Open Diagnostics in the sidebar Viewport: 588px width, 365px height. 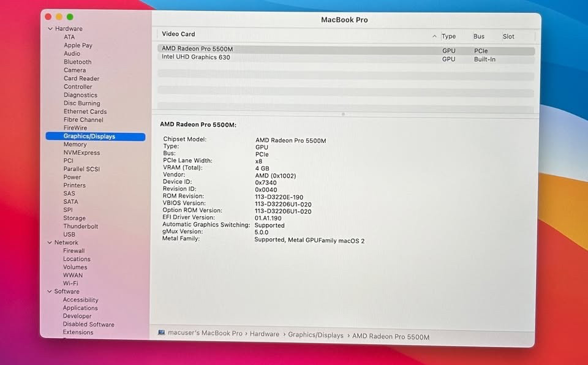point(80,95)
